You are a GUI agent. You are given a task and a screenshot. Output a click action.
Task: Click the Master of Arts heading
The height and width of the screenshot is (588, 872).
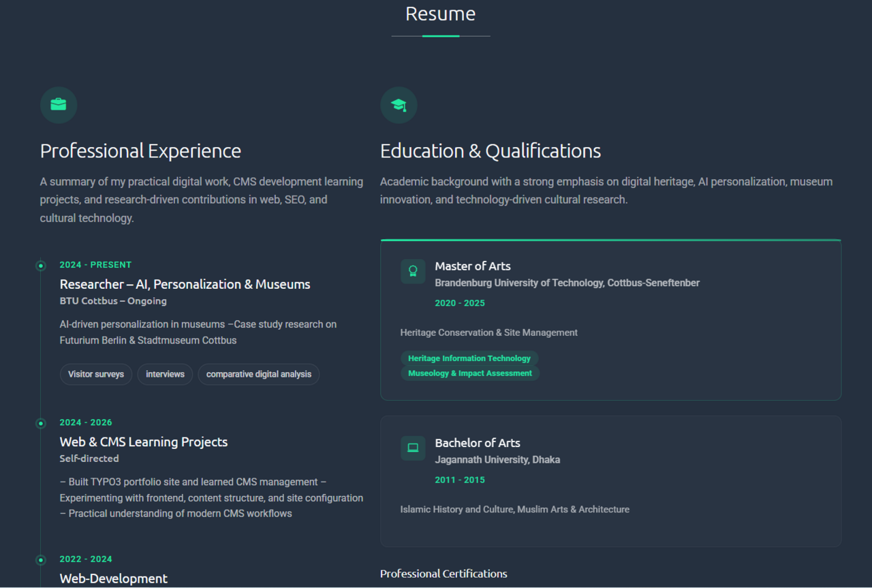click(473, 266)
